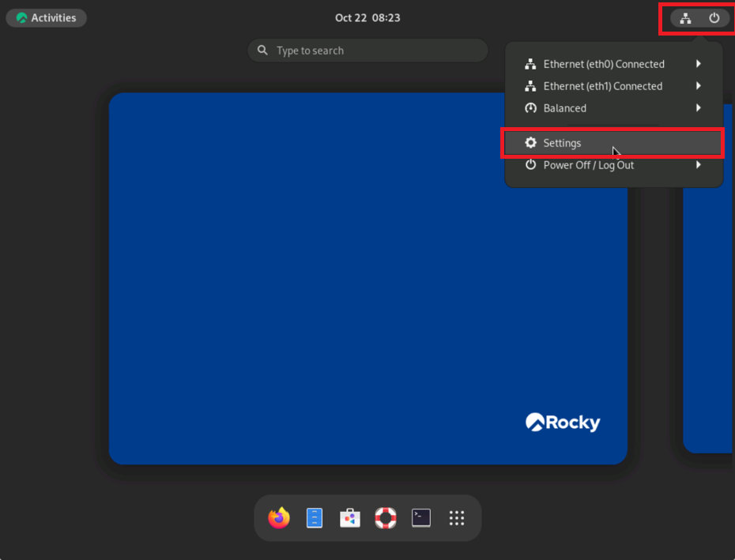Open the Software store dock icon
Image resolution: width=735 pixels, height=560 pixels.
pos(350,518)
